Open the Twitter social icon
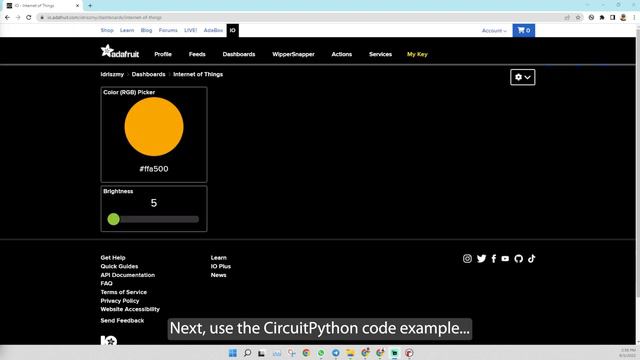This screenshot has width=640, height=360. [x=482, y=258]
